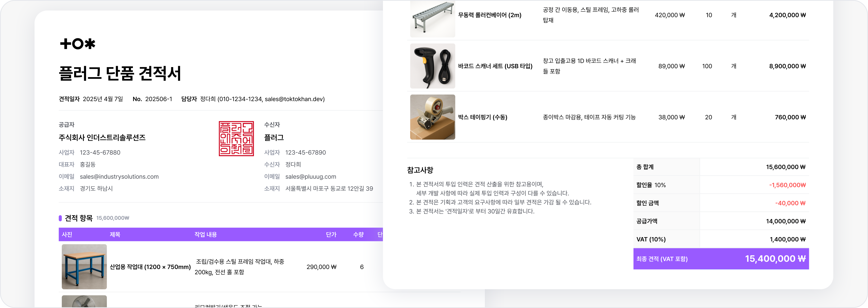Click VAT amount 1,400,000 ₩
The image size is (868, 308).
tap(787, 239)
